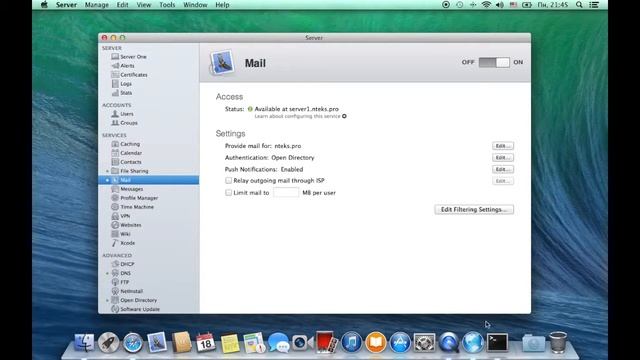This screenshot has height=360, width=640.
Task: Open the Window menu
Action: point(195,5)
